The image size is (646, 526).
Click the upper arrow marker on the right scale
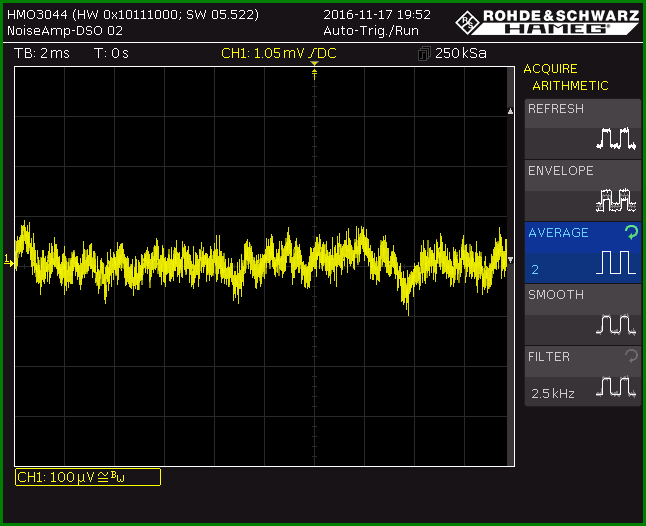tap(510, 111)
